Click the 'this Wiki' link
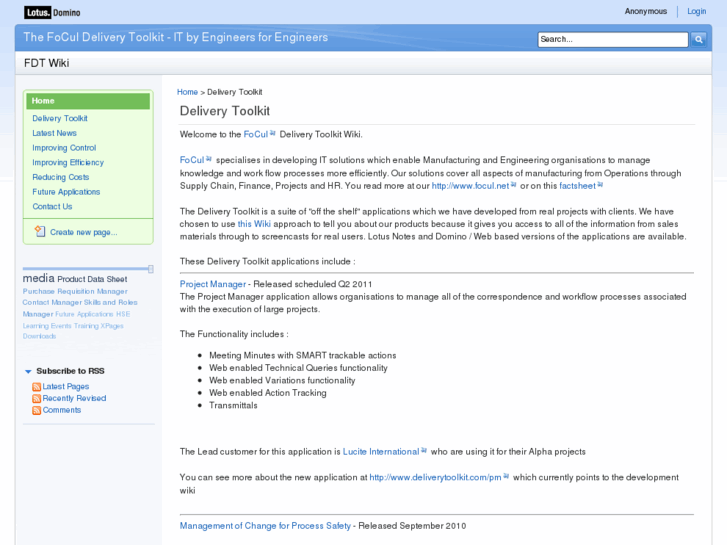 (254, 224)
